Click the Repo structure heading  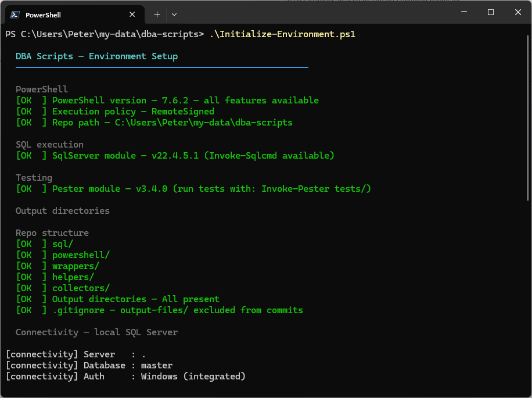pos(52,233)
